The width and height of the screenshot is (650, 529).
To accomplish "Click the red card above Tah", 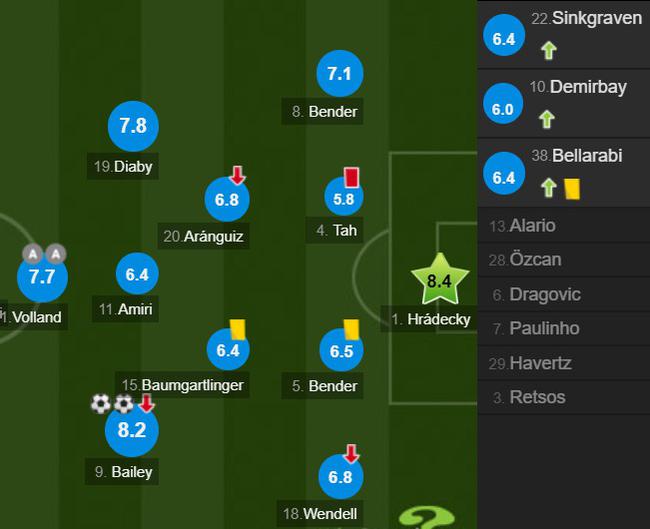I will click(x=352, y=177).
